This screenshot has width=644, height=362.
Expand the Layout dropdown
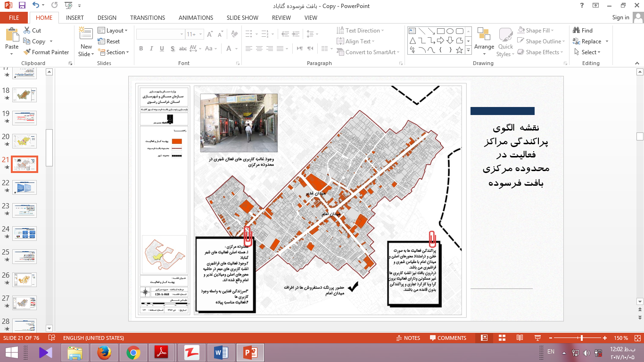coord(113,31)
